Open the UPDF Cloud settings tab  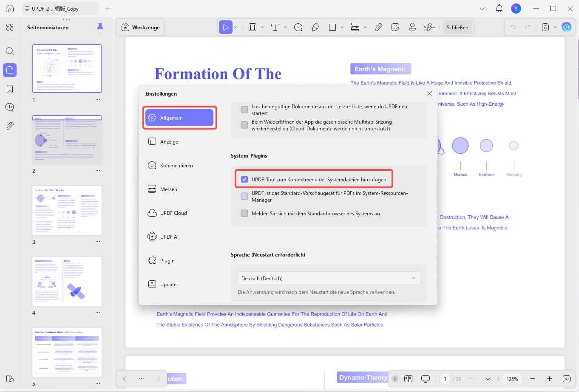coord(179,213)
